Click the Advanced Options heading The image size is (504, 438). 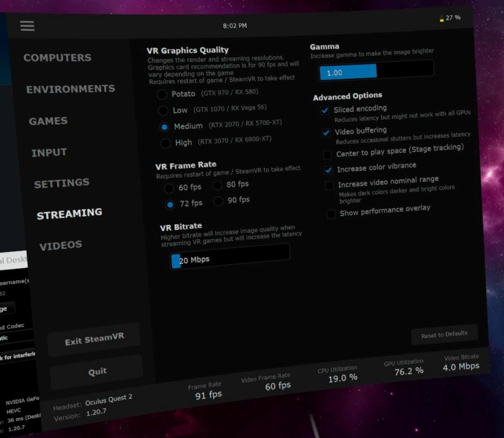(x=347, y=96)
